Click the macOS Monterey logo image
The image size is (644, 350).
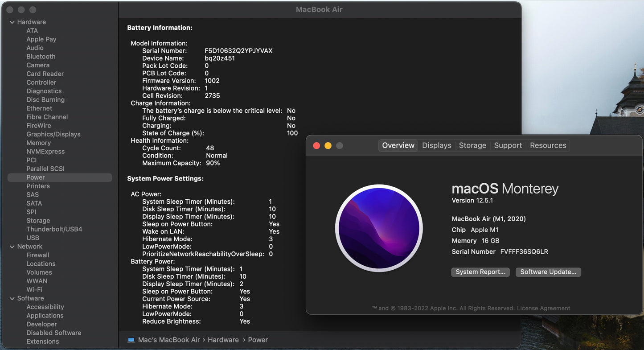coord(379,228)
